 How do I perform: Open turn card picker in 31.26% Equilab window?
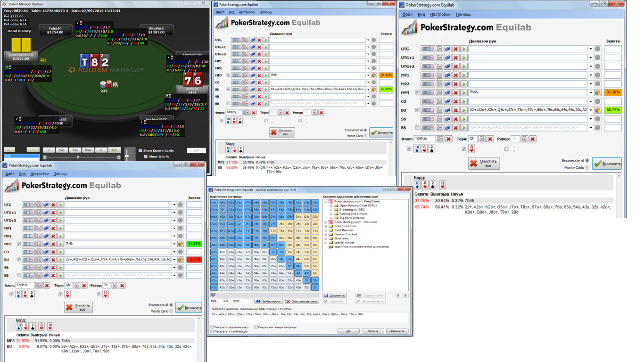(482, 139)
